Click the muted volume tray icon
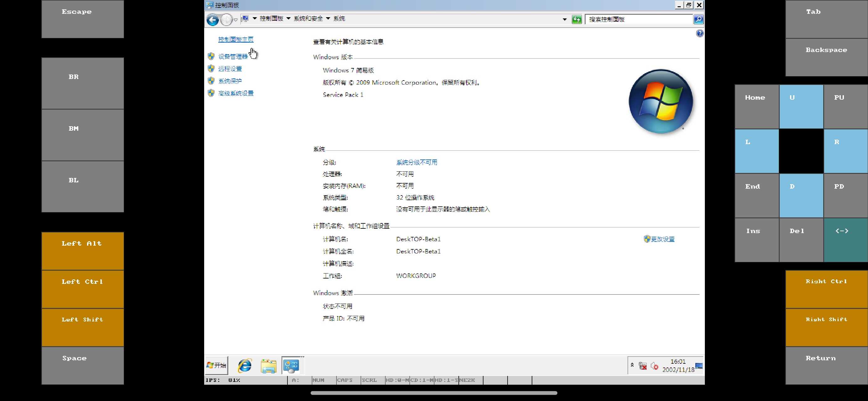Screen dimensions: 868x401 pyautogui.click(x=654, y=366)
